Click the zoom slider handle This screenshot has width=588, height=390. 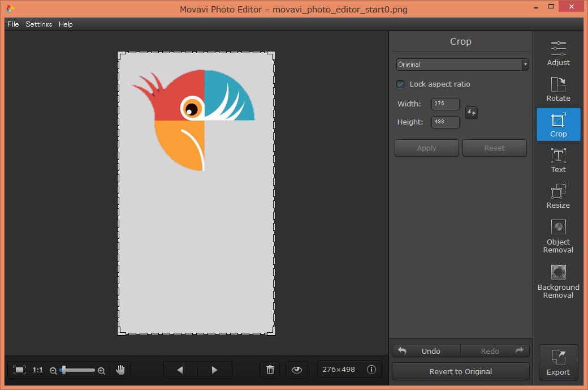tap(63, 370)
